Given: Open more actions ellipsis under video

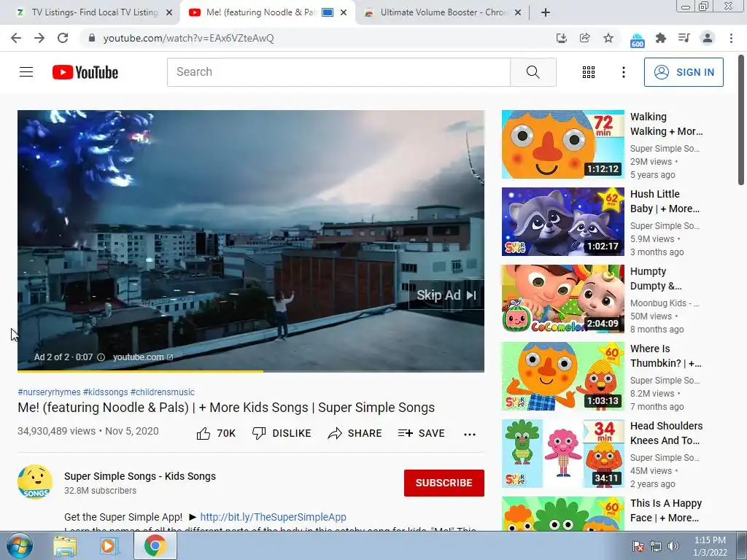Looking at the screenshot, I should point(470,434).
